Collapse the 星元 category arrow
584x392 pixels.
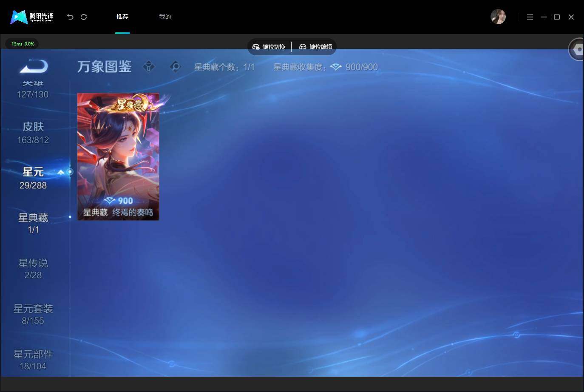61,172
